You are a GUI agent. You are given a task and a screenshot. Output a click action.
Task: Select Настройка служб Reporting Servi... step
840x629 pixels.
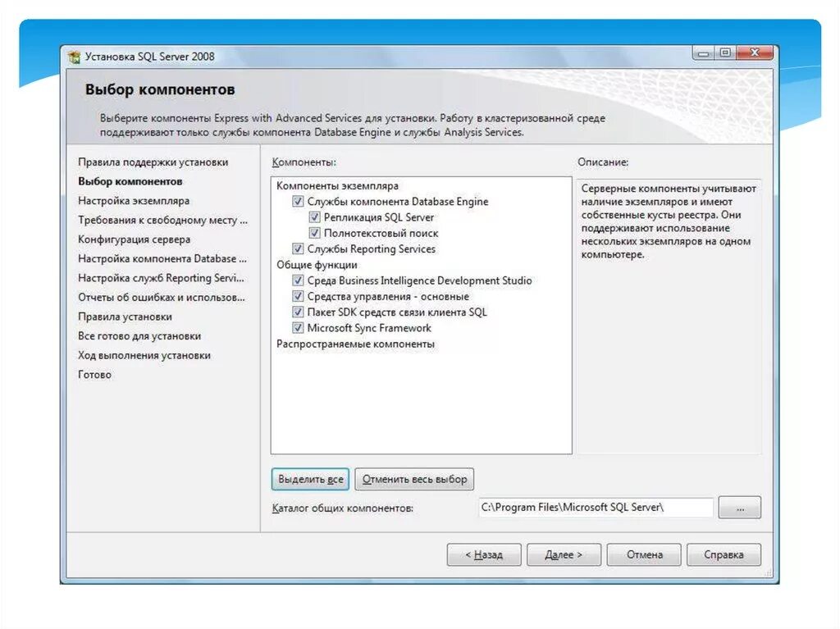coord(162,277)
